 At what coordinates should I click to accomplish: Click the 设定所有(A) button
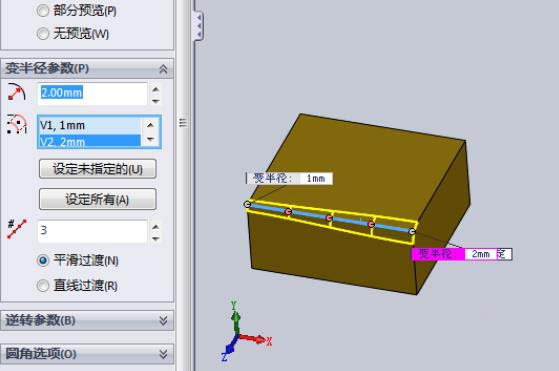coord(98,199)
